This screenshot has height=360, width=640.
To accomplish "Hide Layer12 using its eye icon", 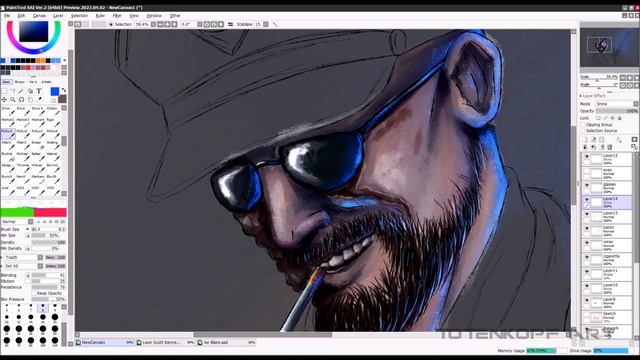I will pos(587,157).
